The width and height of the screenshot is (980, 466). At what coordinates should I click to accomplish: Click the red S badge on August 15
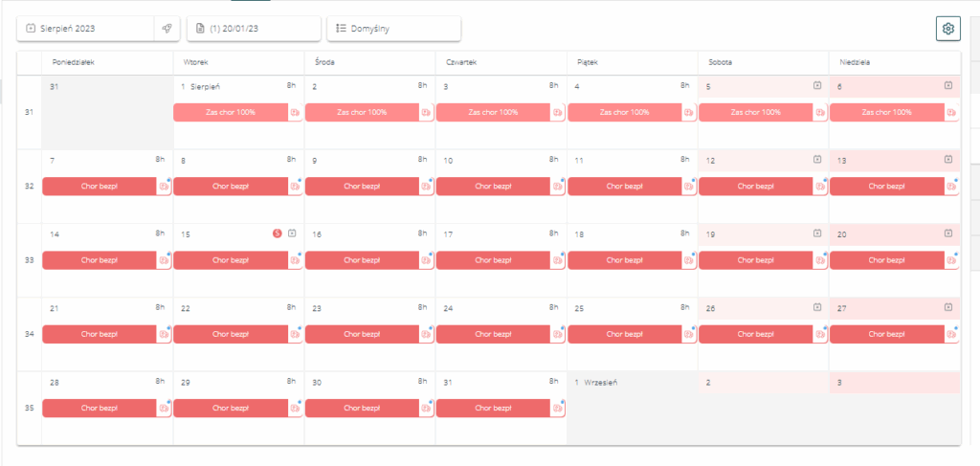point(277,233)
